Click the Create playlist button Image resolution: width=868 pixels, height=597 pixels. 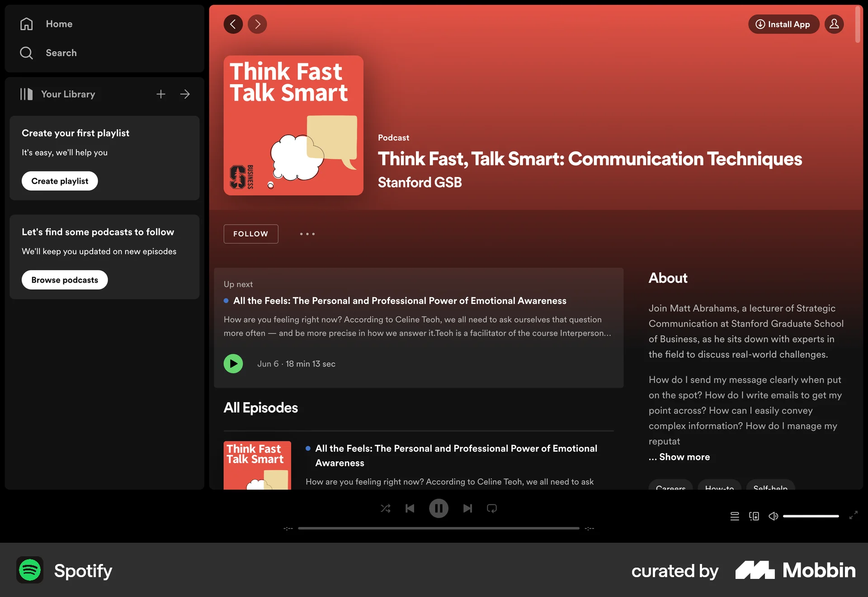point(59,180)
